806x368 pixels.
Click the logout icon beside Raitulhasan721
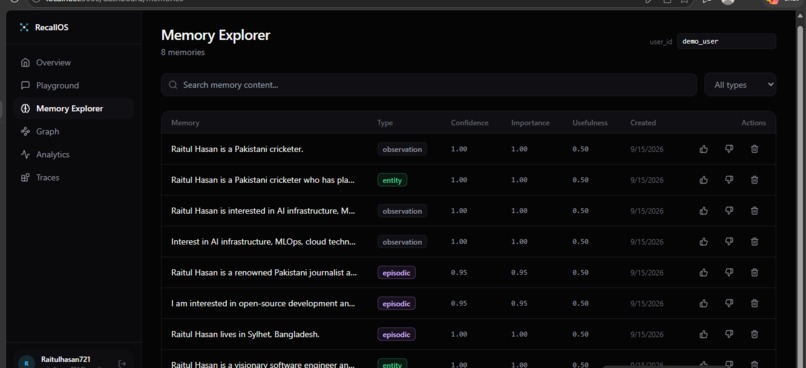pyautogui.click(x=122, y=363)
